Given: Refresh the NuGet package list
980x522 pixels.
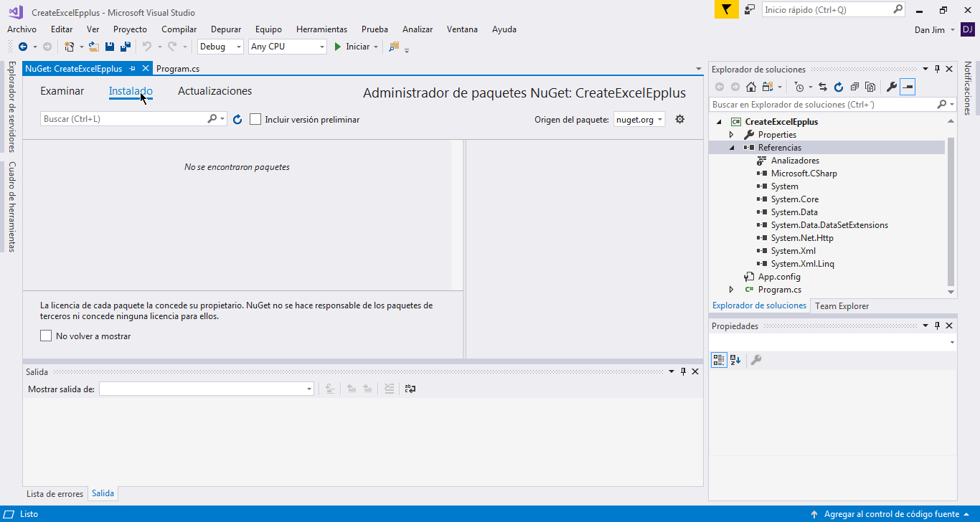Looking at the screenshot, I should pos(237,120).
